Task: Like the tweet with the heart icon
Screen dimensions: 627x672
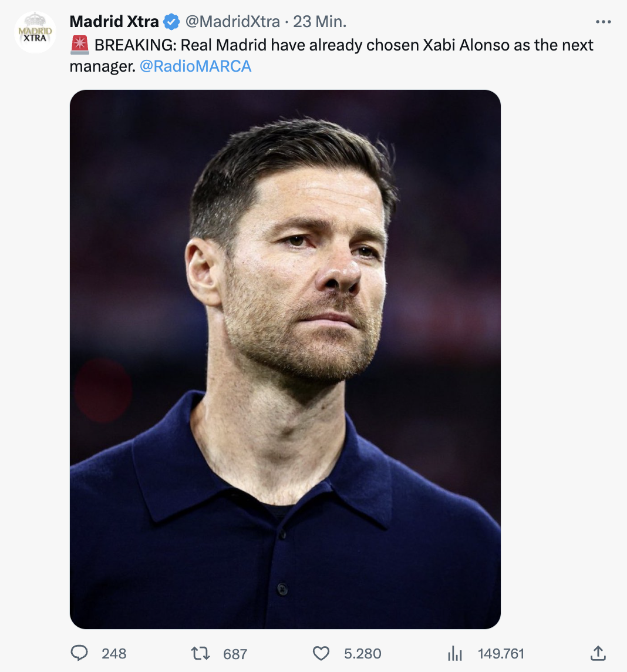Action: [321, 653]
